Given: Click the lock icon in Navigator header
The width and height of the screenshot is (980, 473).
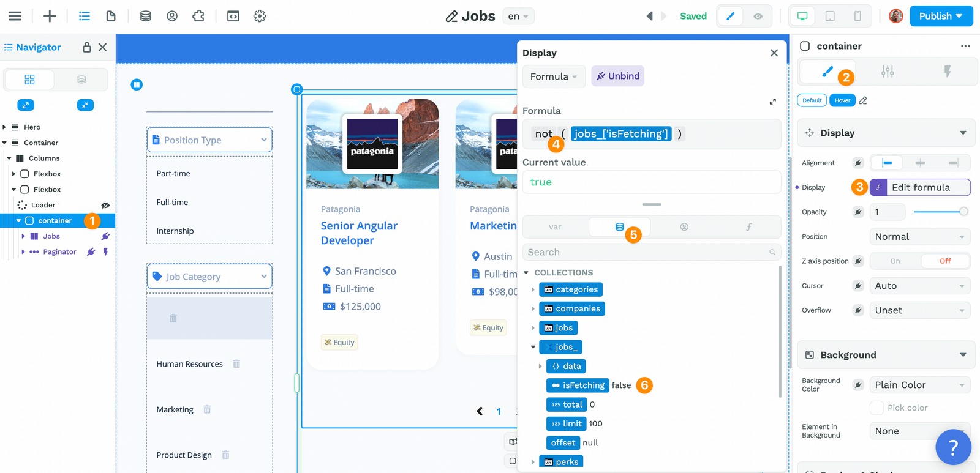Looking at the screenshot, I should coord(87,47).
